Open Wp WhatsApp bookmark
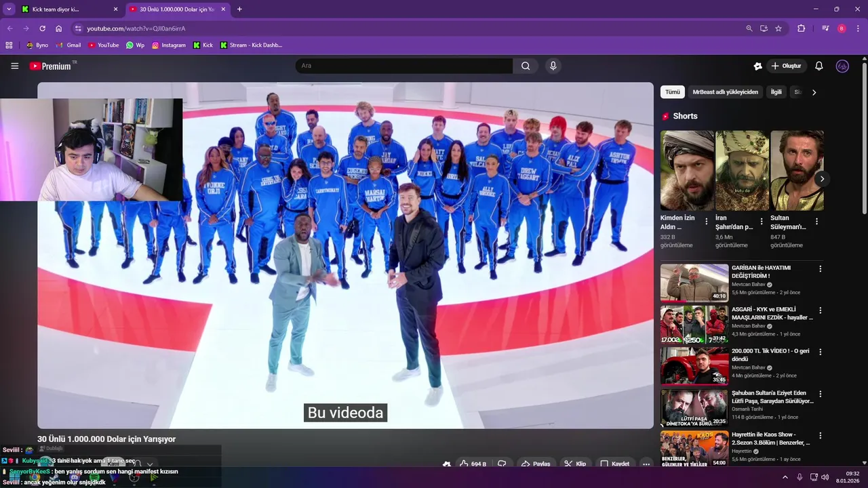 click(x=135, y=45)
